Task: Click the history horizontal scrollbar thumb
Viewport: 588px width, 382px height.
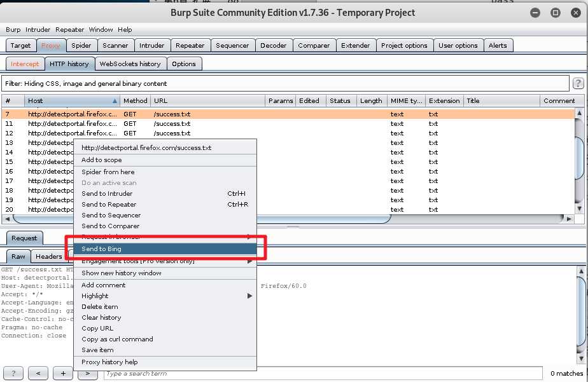Action: coord(202,219)
